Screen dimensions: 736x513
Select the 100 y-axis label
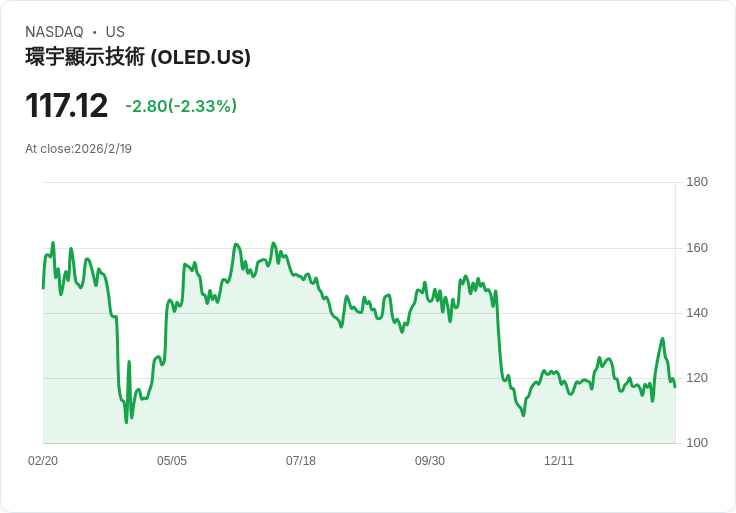point(697,443)
